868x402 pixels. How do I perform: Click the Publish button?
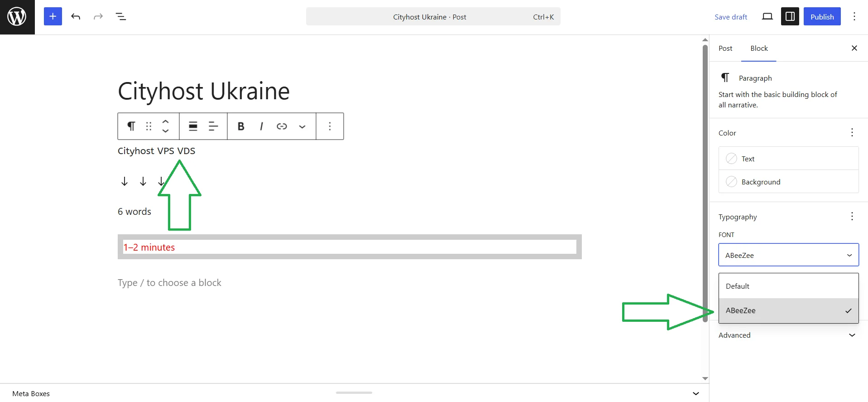pos(822,16)
